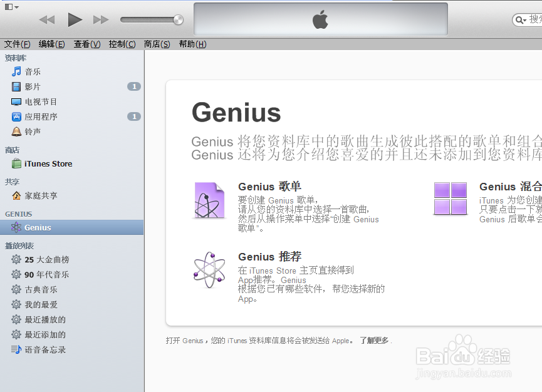Screen dimensions: 542x392
Task: Open the 控制(C) menu
Action: pyautogui.click(x=122, y=44)
